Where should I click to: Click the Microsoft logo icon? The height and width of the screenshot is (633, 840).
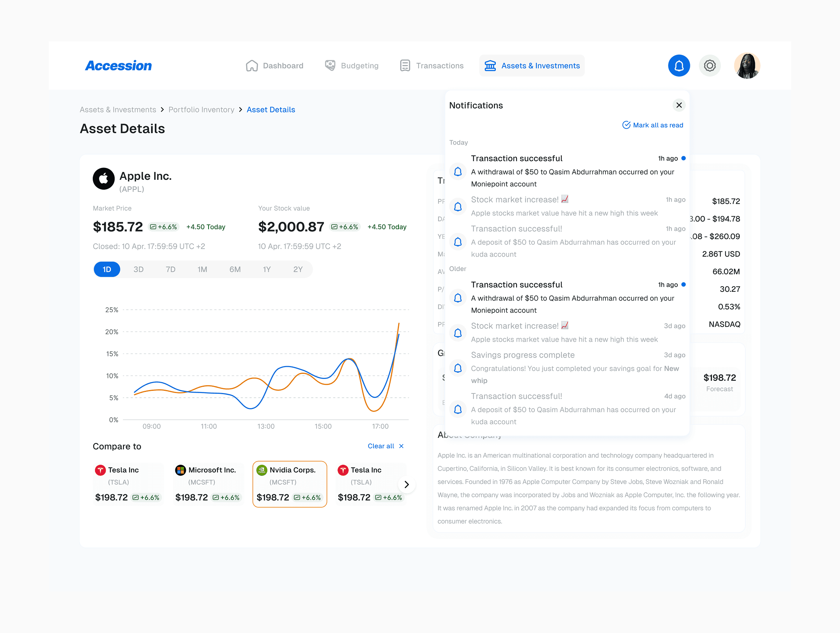(x=180, y=470)
